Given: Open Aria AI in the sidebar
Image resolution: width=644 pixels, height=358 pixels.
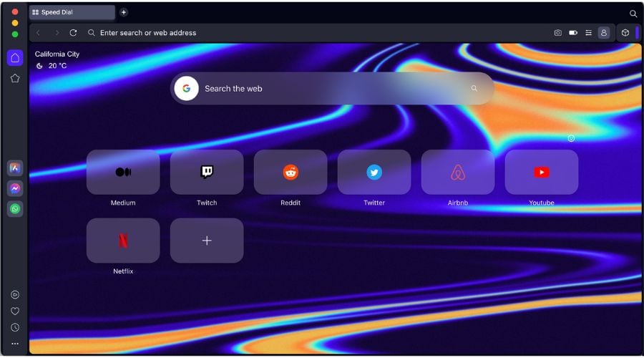Looking at the screenshot, I should [x=15, y=168].
